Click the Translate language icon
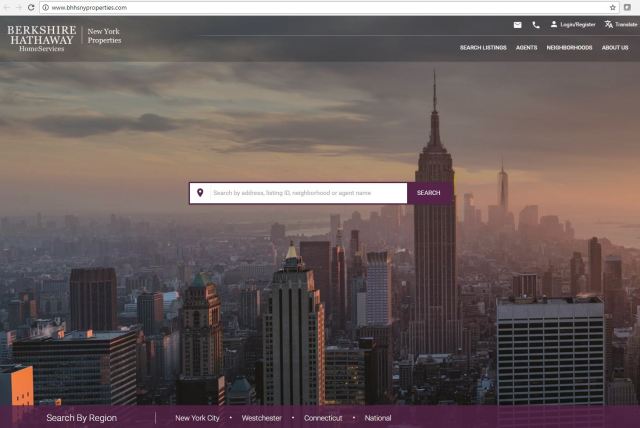The image size is (640, 428). 609,24
